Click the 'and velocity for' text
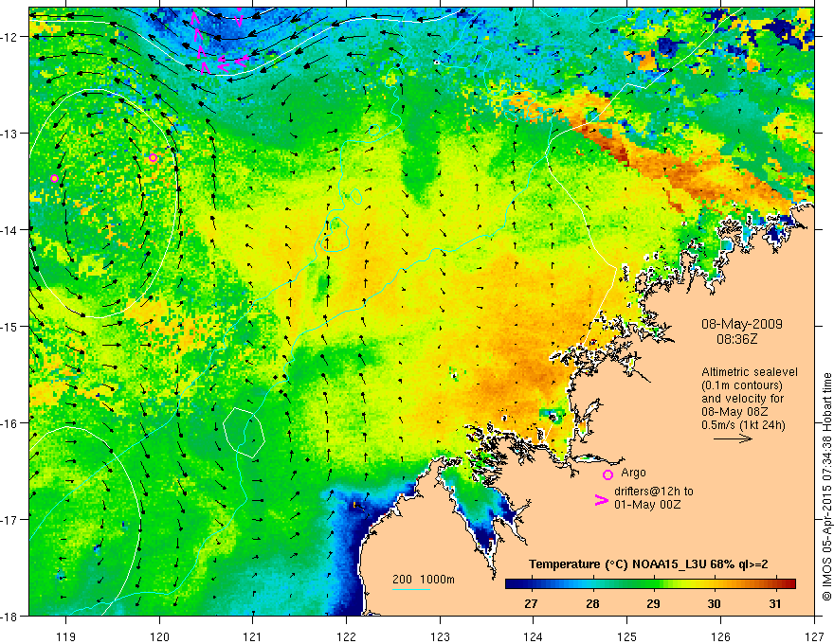 (x=742, y=399)
